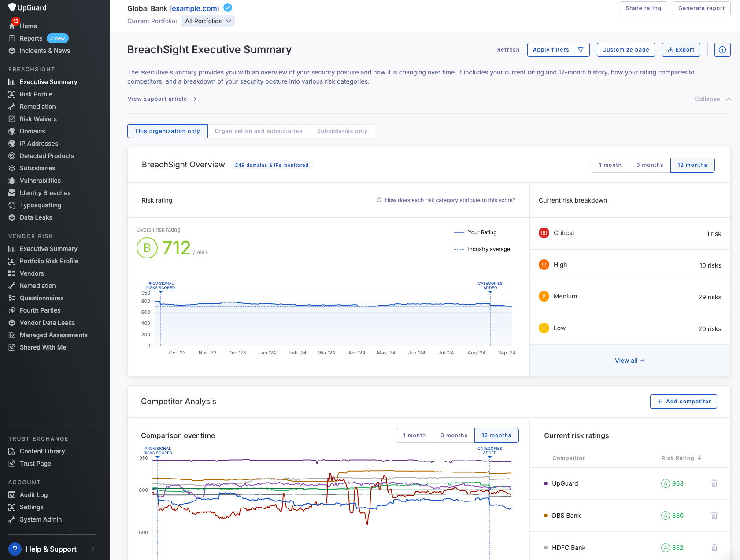Viewport: 740px width, 560px height.
Task: Click the verified checkmark badge beside Global Bank
Action: [x=228, y=8]
